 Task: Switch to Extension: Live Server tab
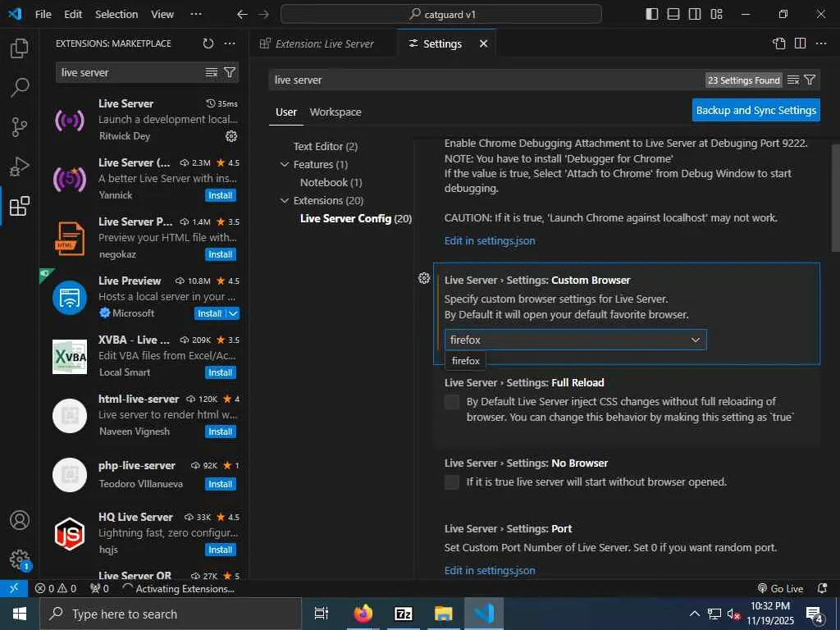point(323,43)
